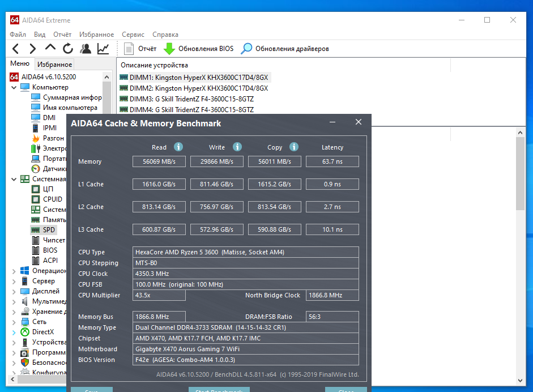Minimize the Cache & Memory Benchmark dialog
The image size is (533, 392).
(332, 122)
